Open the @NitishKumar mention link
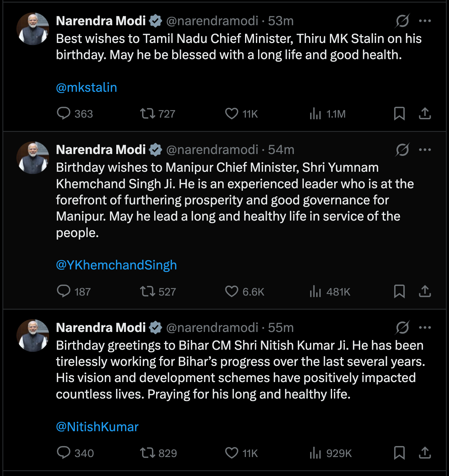The width and height of the screenshot is (449, 476). point(97,427)
